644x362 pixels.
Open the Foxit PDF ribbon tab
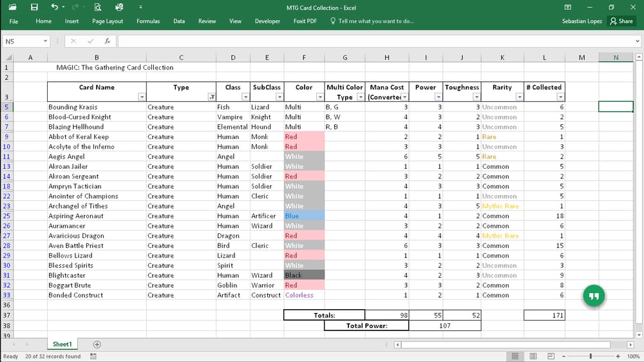[x=305, y=21]
